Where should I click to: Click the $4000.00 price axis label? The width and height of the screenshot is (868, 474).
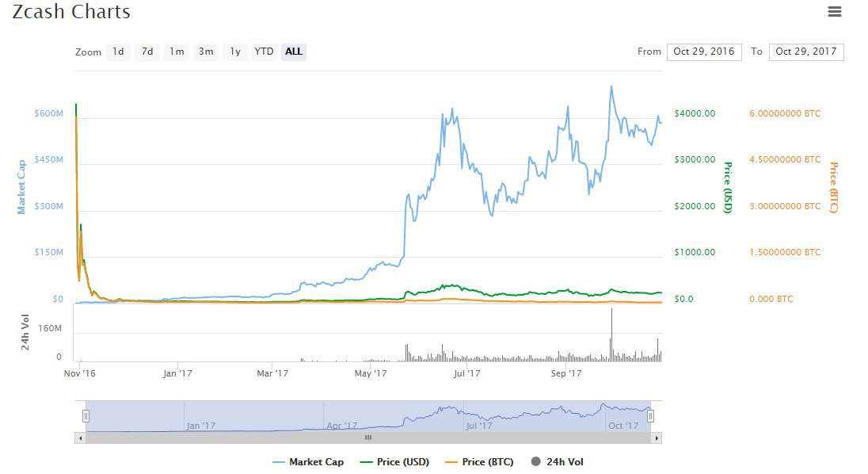pyautogui.click(x=695, y=113)
